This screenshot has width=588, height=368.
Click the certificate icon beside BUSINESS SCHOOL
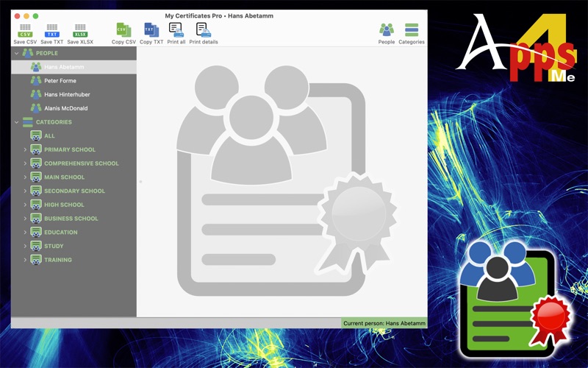[x=36, y=218]
